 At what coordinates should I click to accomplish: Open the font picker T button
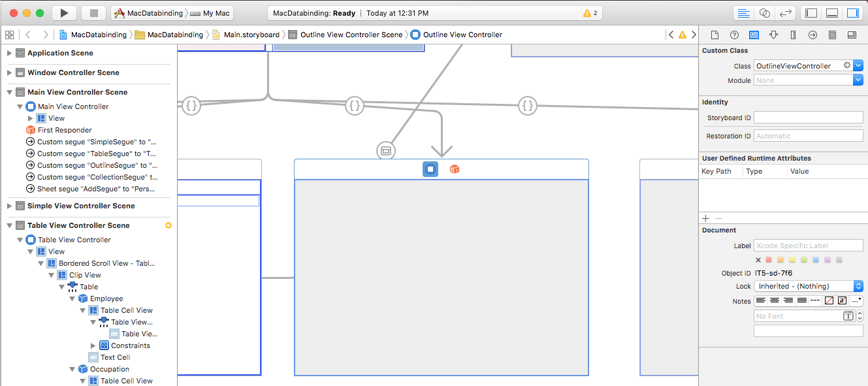point(848,316)
